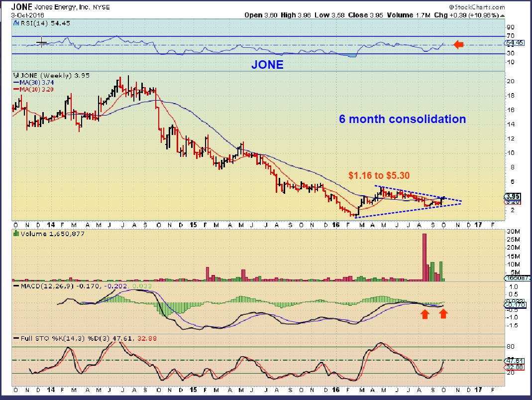
Task: Click the '$1.16 to $5.30' annotation text
Action: 379,175
